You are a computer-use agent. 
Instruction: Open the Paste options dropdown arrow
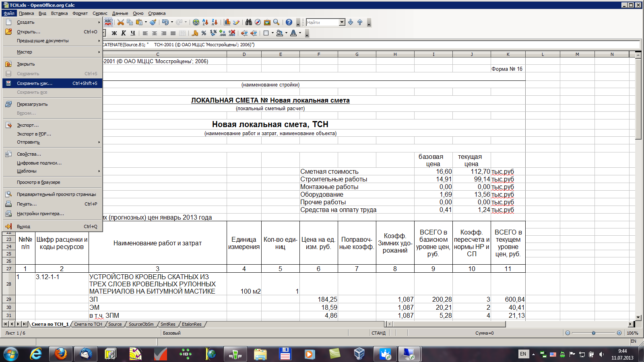tap(146, 22)
